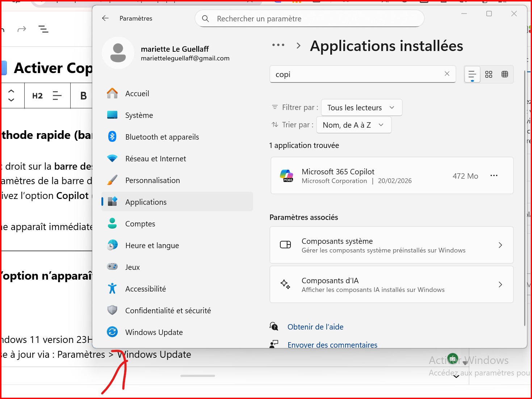Open more options for Microsoft 365 Copilot
This screenshot has height=399, width=532.
[x=494, y=176]
